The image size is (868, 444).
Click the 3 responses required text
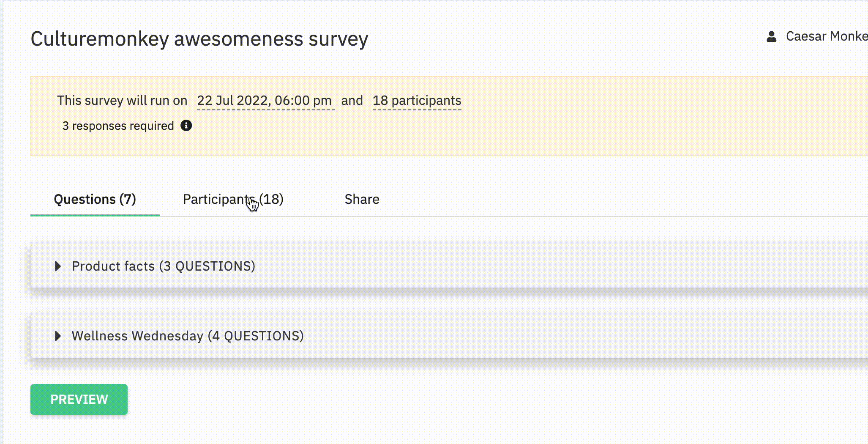click(x=118, y=126)
